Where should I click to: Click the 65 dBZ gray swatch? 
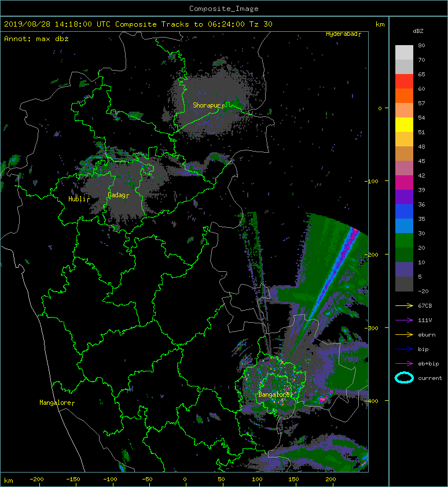404,67
